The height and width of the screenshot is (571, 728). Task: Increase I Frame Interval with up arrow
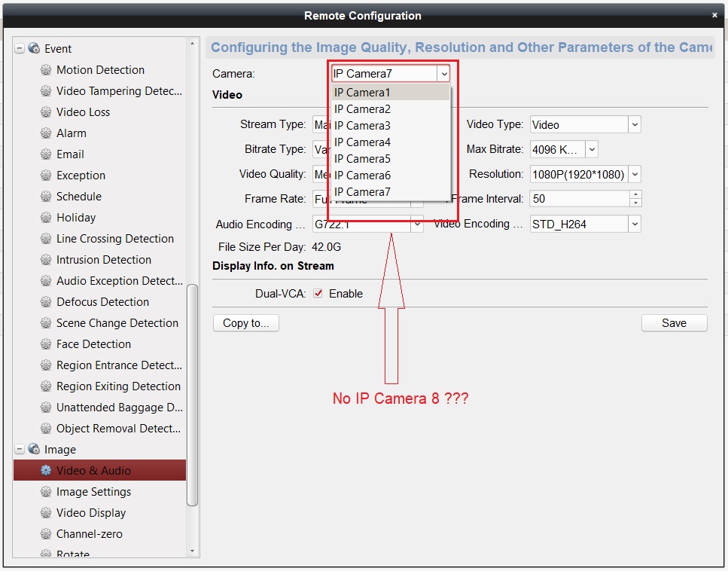[x=636, y=195]
